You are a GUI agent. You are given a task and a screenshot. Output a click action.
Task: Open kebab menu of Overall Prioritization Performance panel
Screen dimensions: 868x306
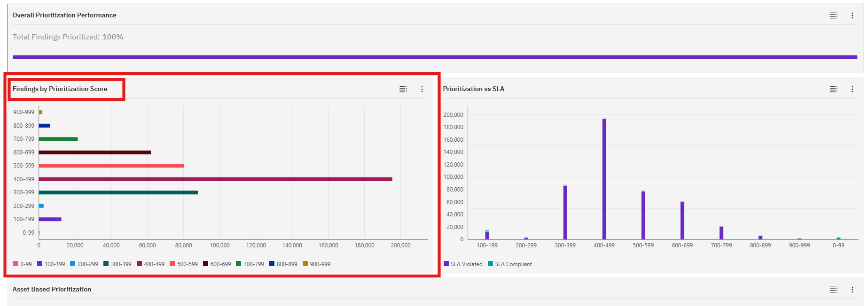(x=852, y=15)
